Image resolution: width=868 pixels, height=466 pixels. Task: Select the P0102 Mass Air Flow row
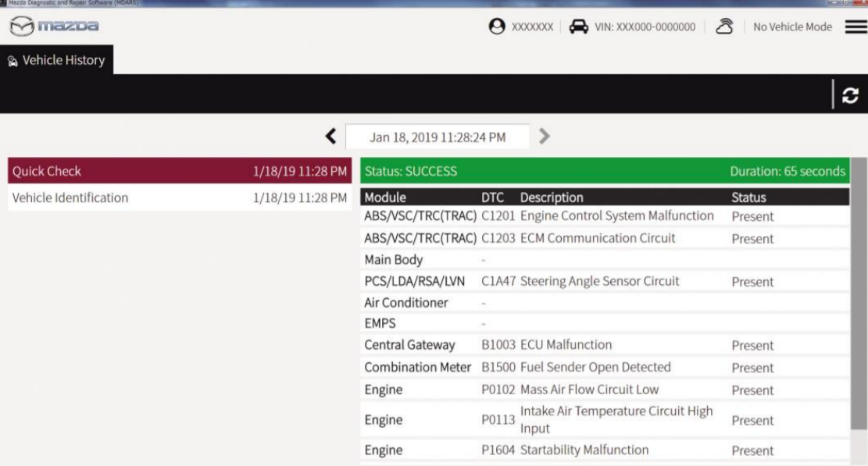(x=603, y=390)
